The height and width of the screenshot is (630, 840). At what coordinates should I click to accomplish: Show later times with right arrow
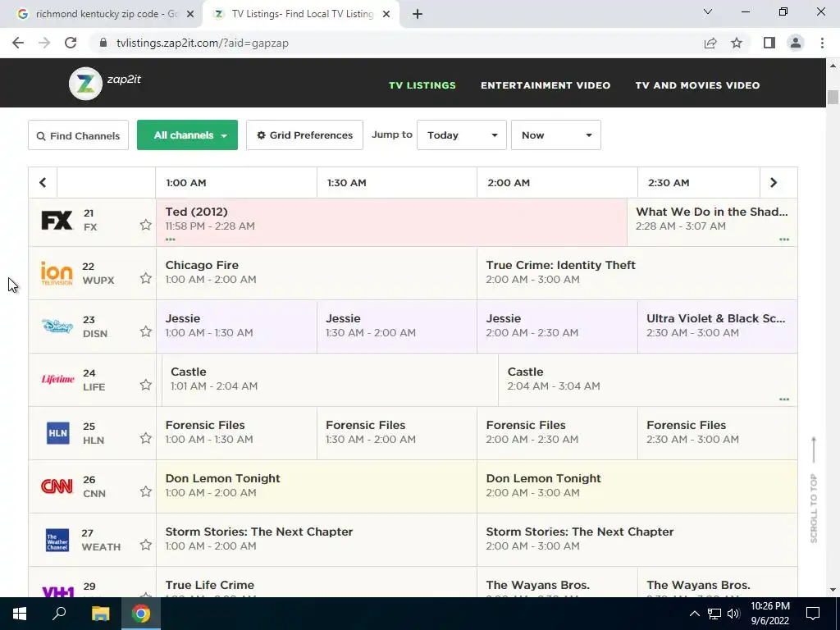pos(774,183)
